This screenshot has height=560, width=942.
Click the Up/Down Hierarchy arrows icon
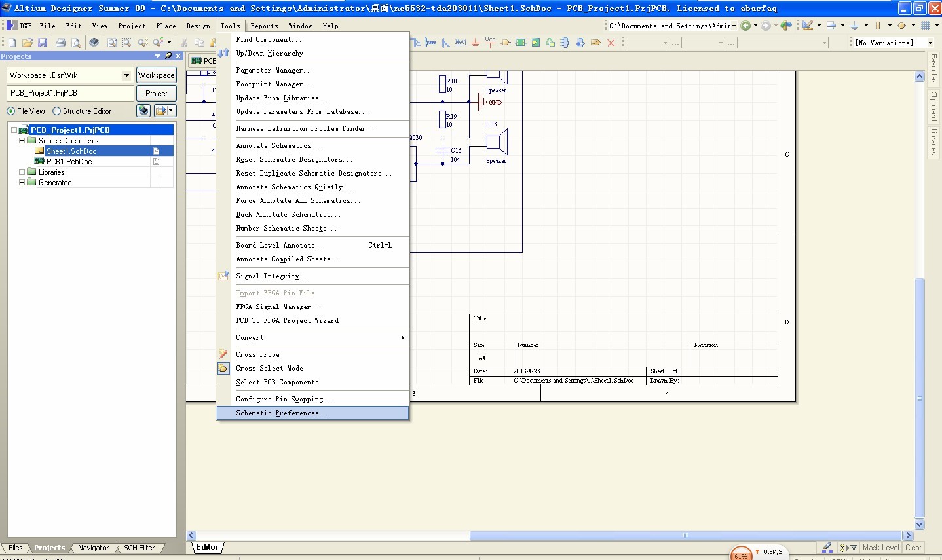(x=223, y=53)
